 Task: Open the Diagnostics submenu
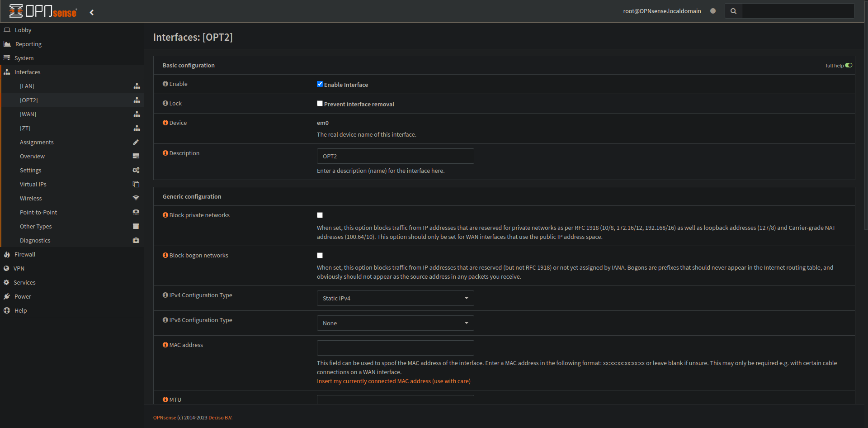tap(72, 240)
